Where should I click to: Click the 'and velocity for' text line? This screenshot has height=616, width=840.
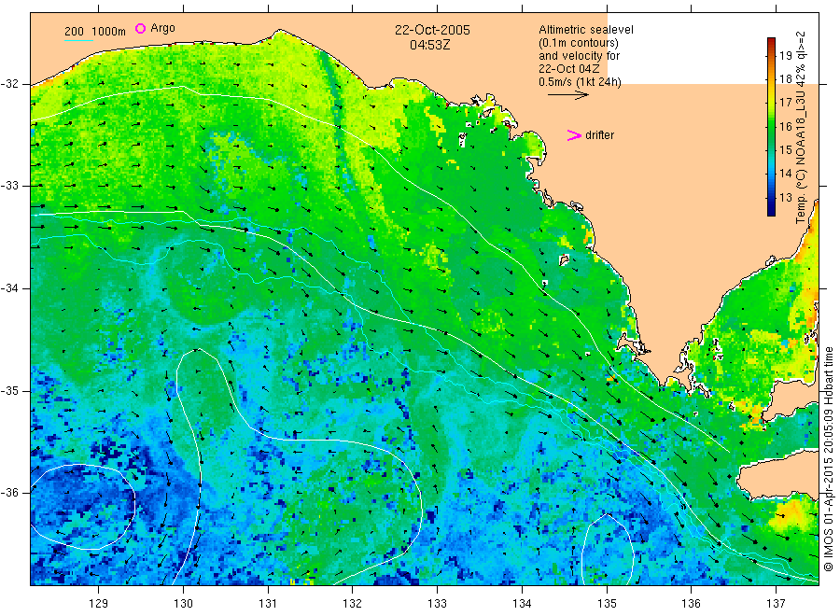click(579, 56)
